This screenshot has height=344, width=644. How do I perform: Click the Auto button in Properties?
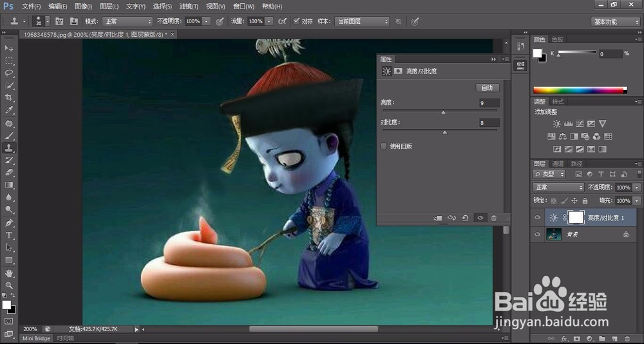click(x=487, y=88)
